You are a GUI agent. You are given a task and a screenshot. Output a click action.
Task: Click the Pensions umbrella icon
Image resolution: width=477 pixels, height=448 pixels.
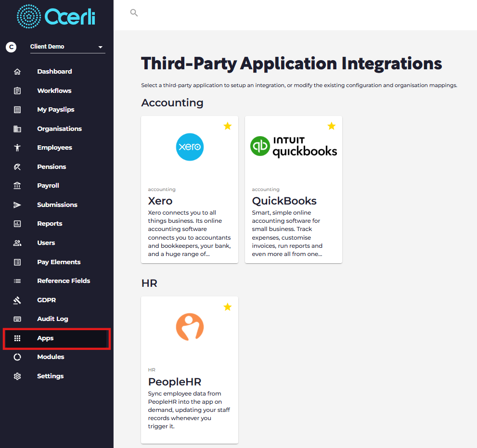(x=17, y=166)
